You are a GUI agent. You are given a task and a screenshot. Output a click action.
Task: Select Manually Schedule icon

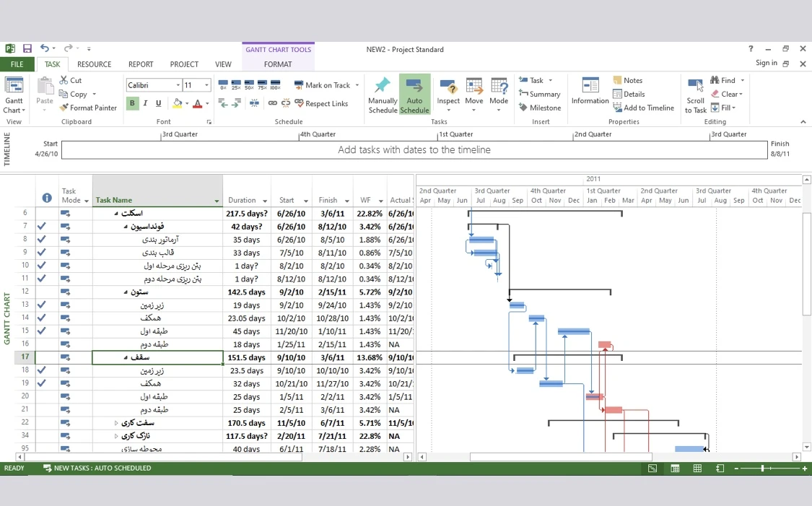[x=383, y=87]
